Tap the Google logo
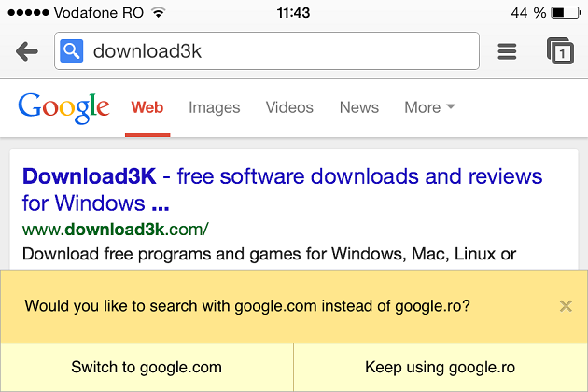 coord(63,107)
